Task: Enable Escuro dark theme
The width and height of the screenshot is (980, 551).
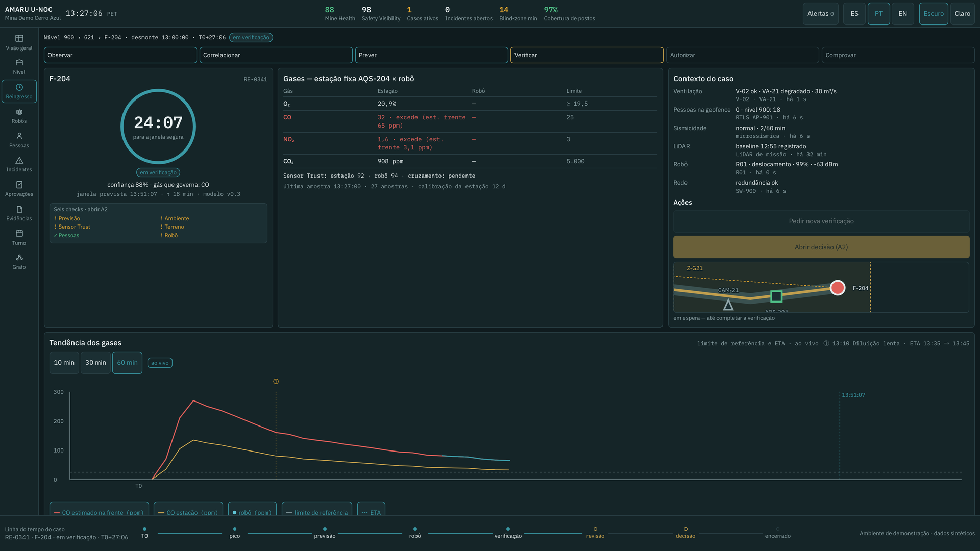Action: [934, 14]
